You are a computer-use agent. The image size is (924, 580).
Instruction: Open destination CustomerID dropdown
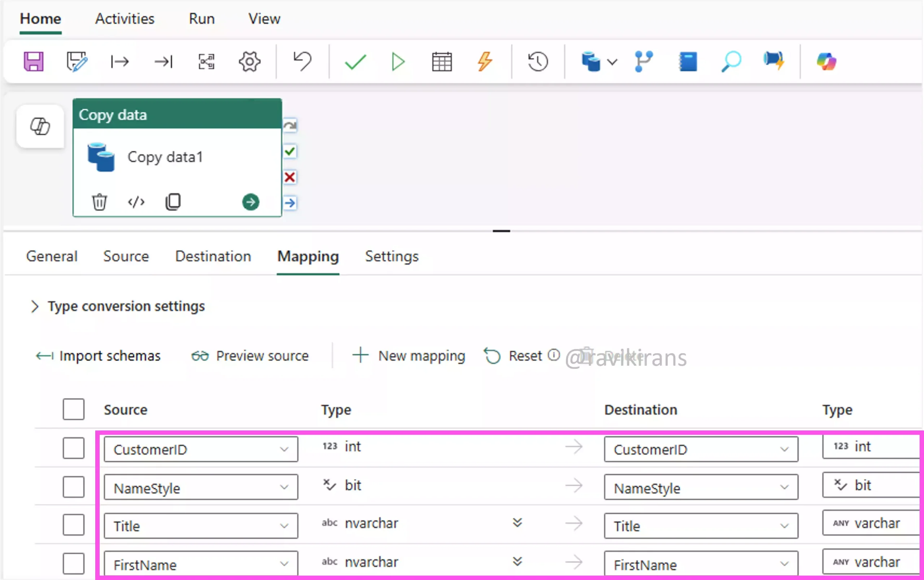[701, 449]
